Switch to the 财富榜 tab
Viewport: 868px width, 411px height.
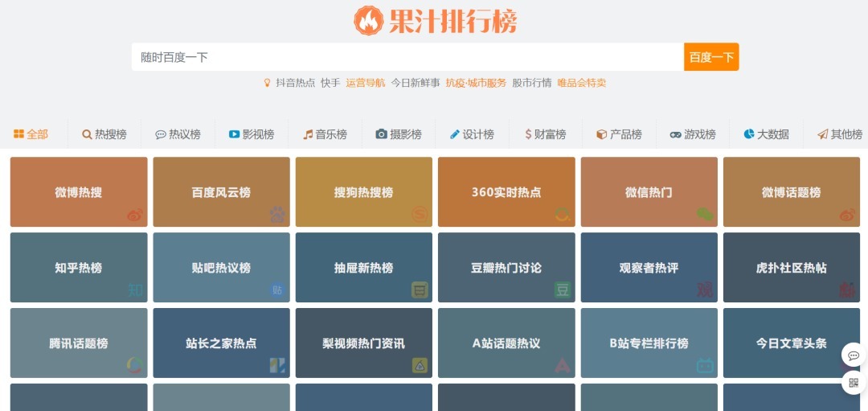pyautogui.click(x=545, y=134)
